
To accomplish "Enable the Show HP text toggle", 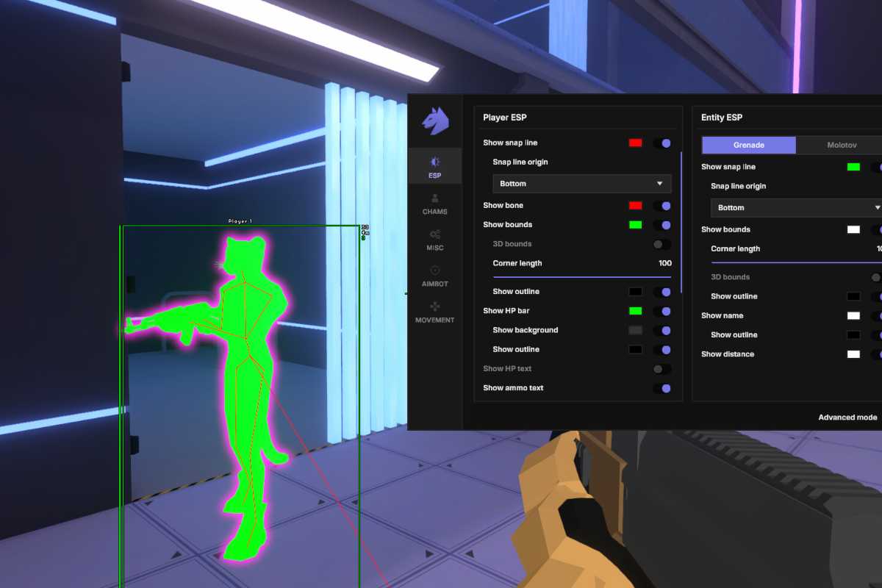I will click(x=661, y=369).
